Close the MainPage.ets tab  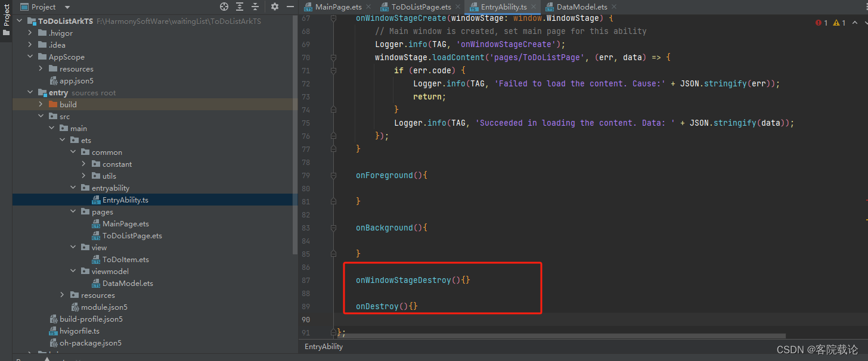click(x=368, y=7)
